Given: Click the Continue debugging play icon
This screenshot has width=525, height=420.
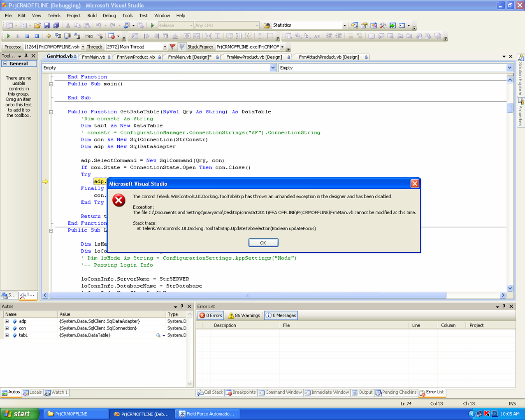Looking at the screenshot, I should pos(8,36).
